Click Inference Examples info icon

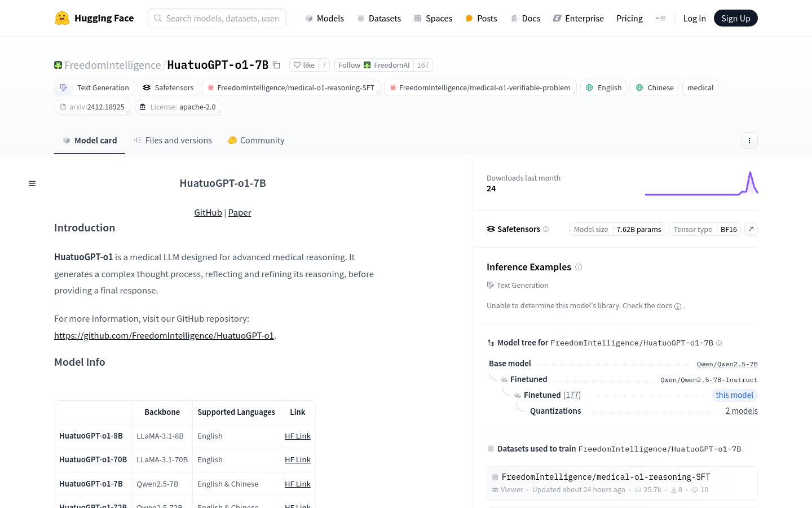click(579, 267)
